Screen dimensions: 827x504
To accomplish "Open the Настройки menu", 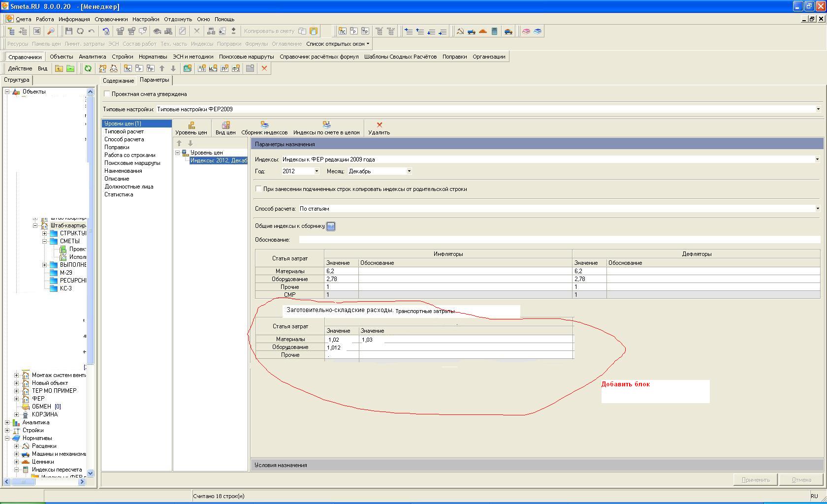I will (x=146, y=19).
